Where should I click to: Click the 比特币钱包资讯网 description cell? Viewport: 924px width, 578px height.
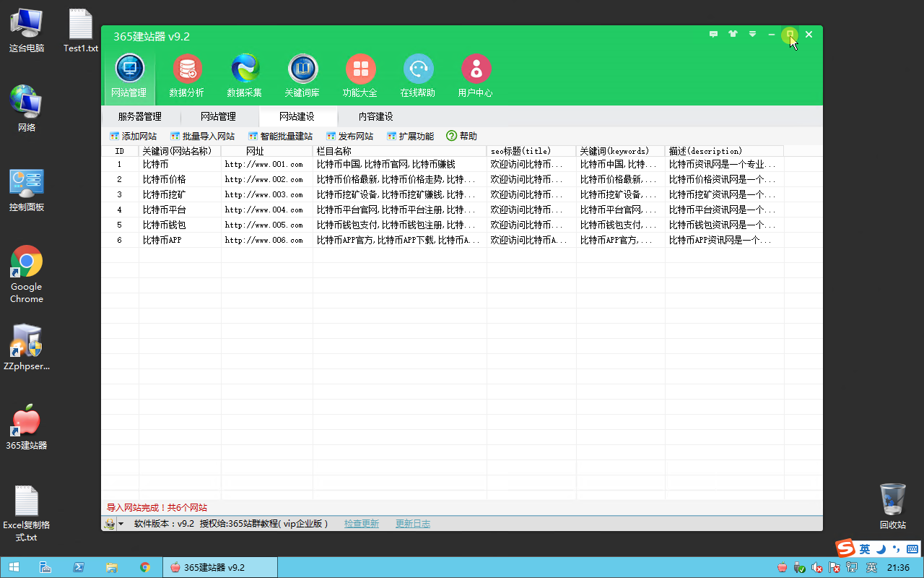click(x=724, y=225)
